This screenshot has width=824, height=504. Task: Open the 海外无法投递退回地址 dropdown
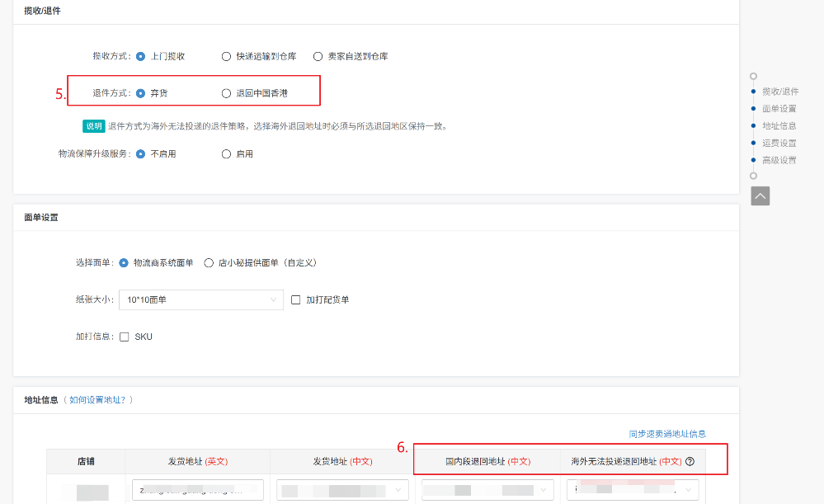point(633,490)
